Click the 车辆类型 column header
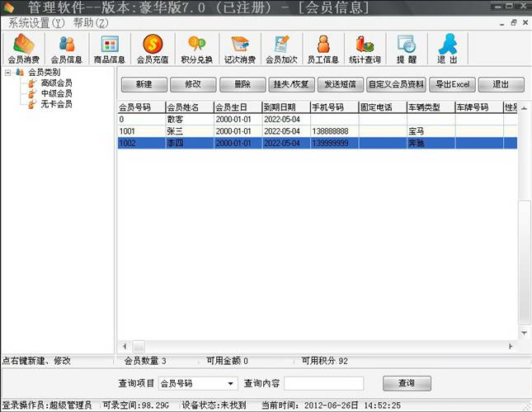Screen dimensions: 532x412 [431, 107]
